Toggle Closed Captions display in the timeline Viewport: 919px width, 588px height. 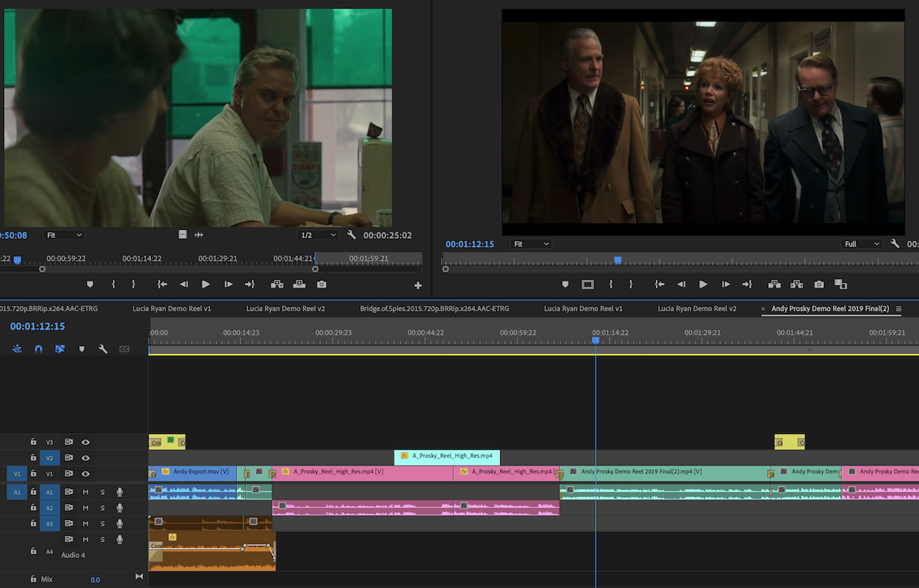click(x=125, y=348)
